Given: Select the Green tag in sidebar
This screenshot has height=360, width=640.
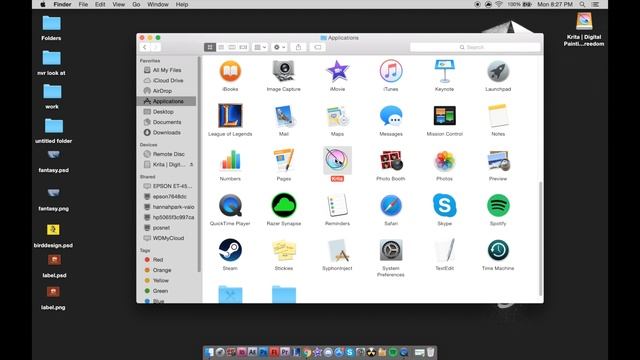Looking at the screenshot, I should click(x=167, y=291).
